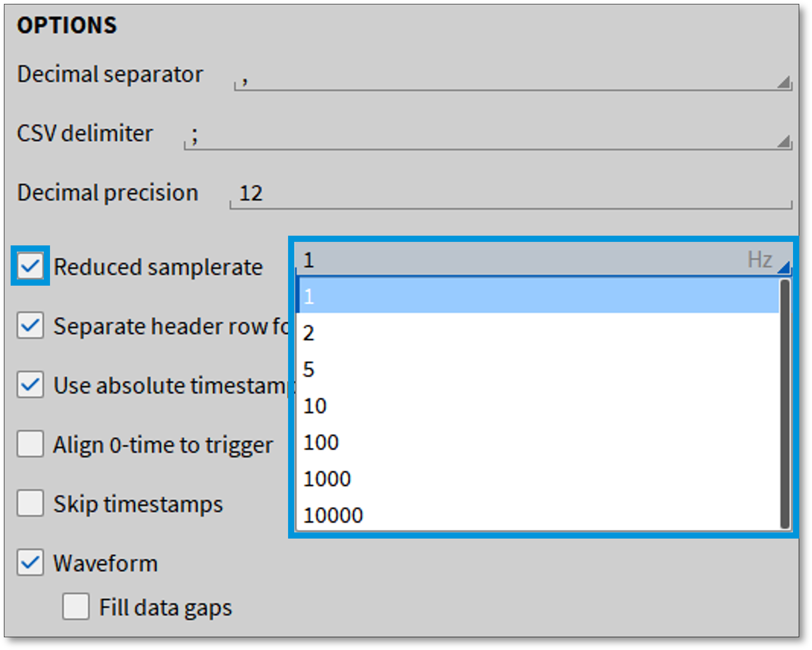Uncheck the Reduced samplerate checkbox

point(30,266)
